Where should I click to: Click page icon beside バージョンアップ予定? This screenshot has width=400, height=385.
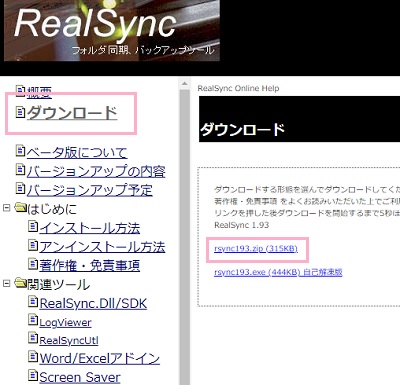tap(21, 189)
